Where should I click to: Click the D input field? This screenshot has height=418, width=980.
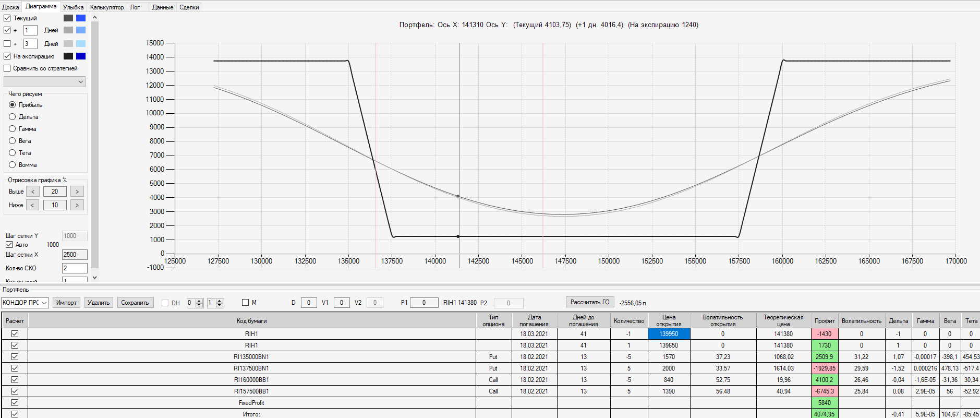pyautogui.click(x=309, y=303)
